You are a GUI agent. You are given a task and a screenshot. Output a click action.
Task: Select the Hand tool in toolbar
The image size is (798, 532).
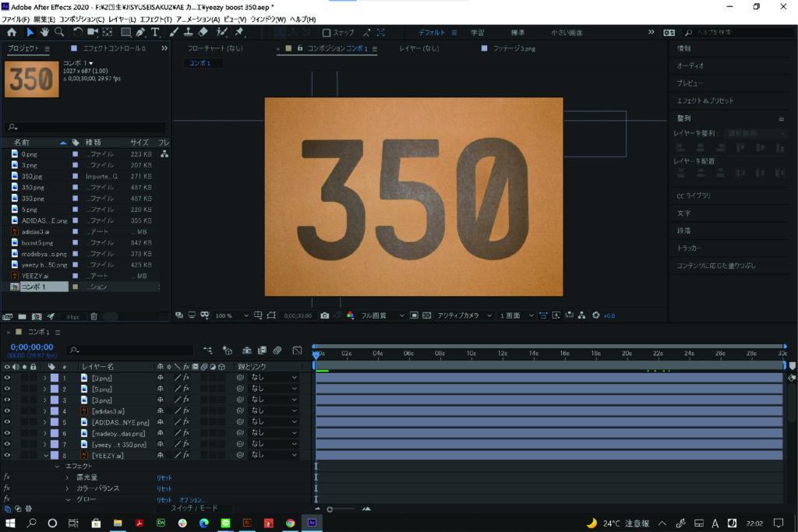pos(44,32)
